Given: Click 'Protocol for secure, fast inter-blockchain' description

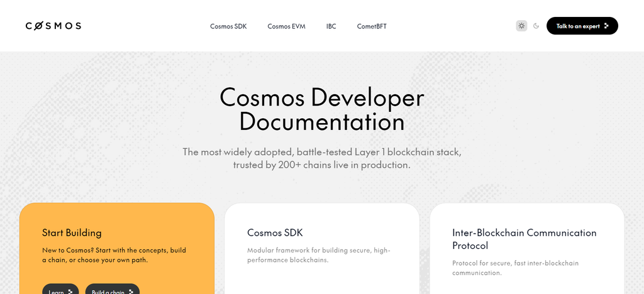Looking at the screenshot, I should pos(516,268).
